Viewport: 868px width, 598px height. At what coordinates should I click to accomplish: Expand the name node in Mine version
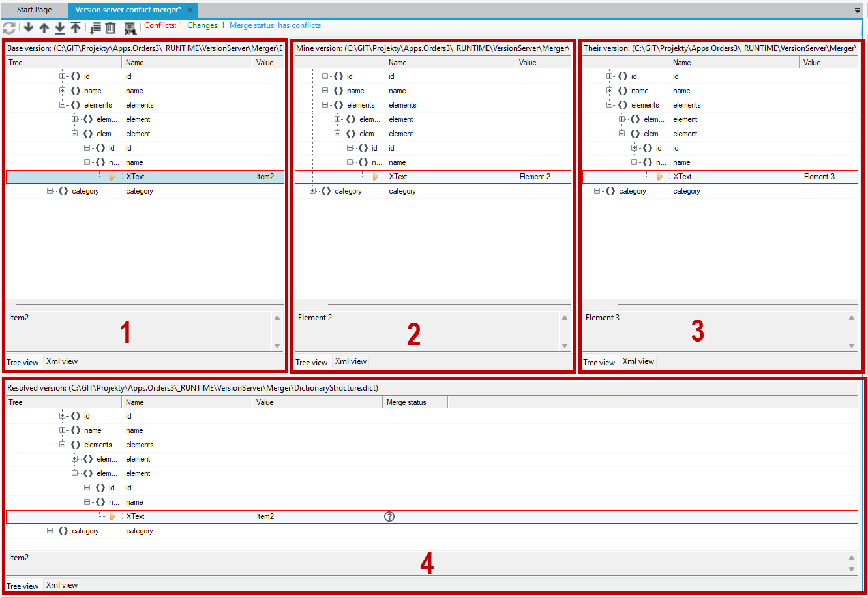click(x=325, y=91)
